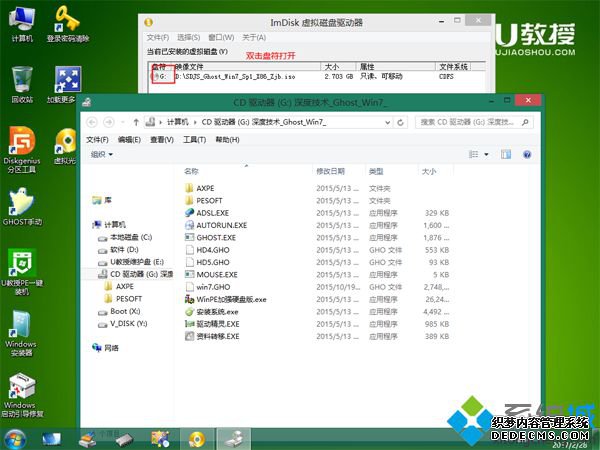Select MOUSE.EXE in the file list
The width and height of the screenshot is (600, 450).
coord(211,274)
